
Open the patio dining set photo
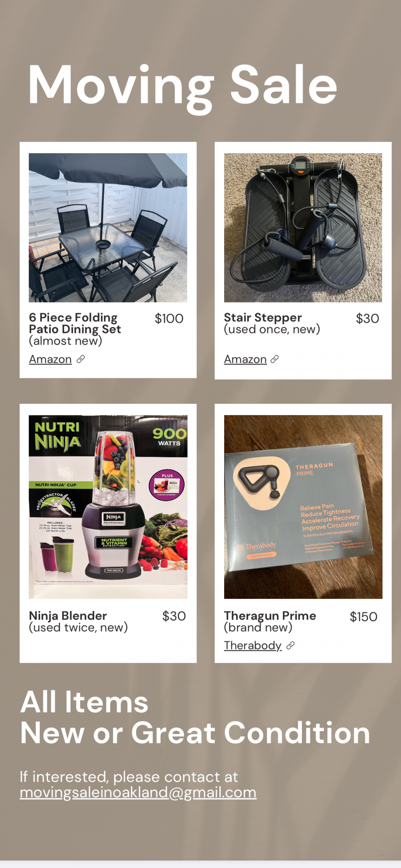[x=108, y=227]
